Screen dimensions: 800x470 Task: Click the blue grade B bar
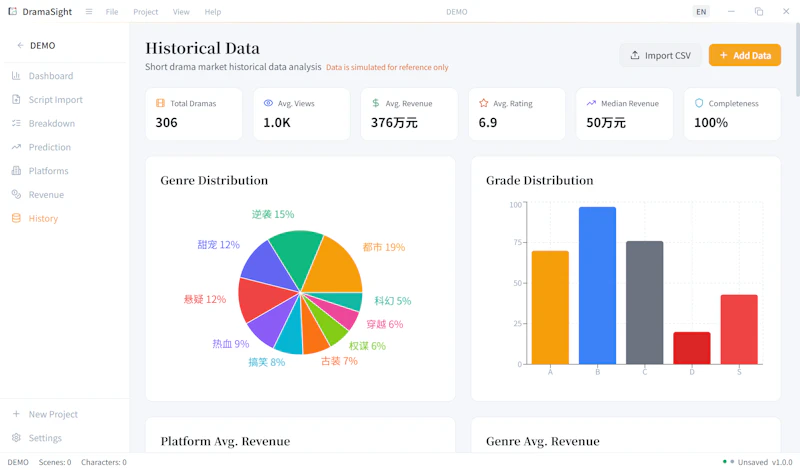point(597,286)
